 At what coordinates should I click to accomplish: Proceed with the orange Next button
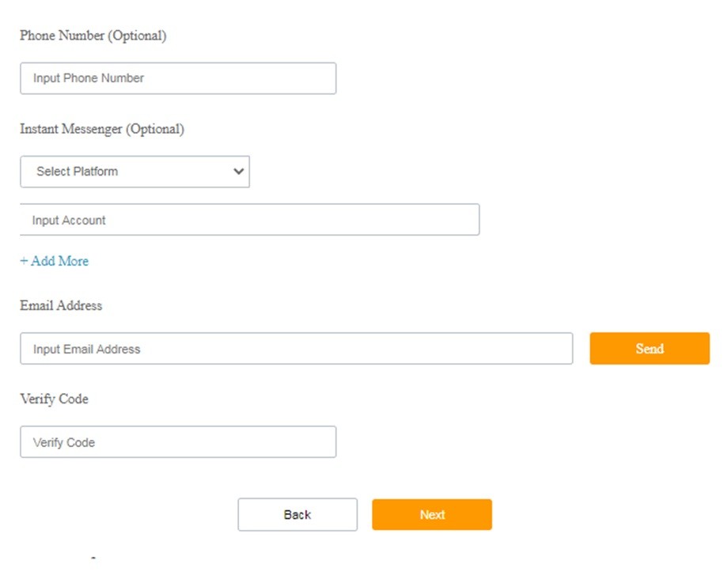pos(432,515)
